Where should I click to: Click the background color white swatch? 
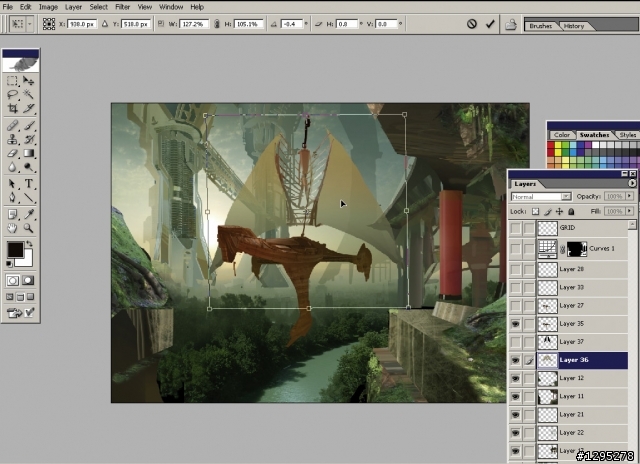pos(27,261)
